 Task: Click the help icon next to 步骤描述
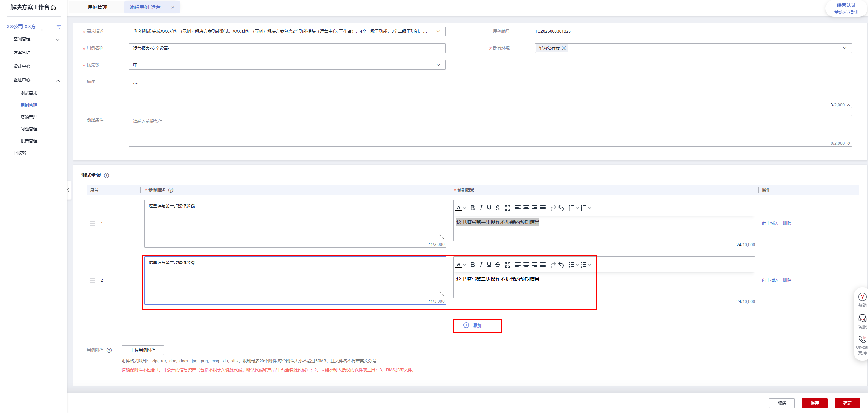pos(171,190)
